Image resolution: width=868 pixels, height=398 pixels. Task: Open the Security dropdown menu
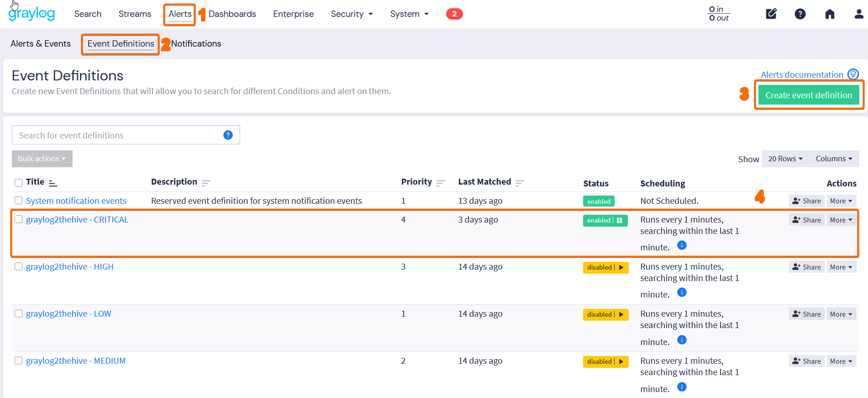pyautogui.click(x=352, y=14)
